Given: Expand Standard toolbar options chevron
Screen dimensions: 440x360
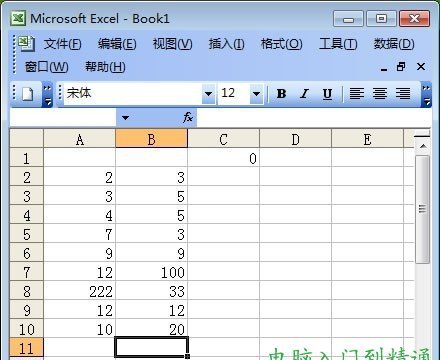Looking at the screenshot, I should click(x=47, y=94).
